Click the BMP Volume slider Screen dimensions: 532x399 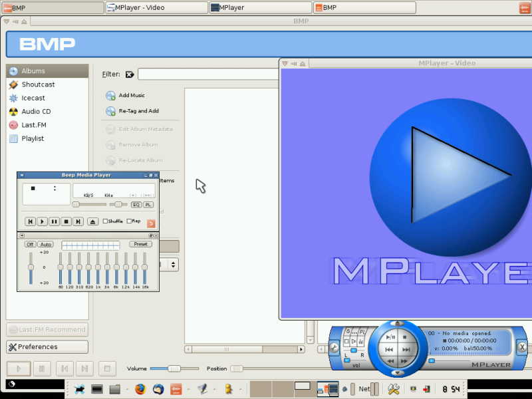coord(174,368)
